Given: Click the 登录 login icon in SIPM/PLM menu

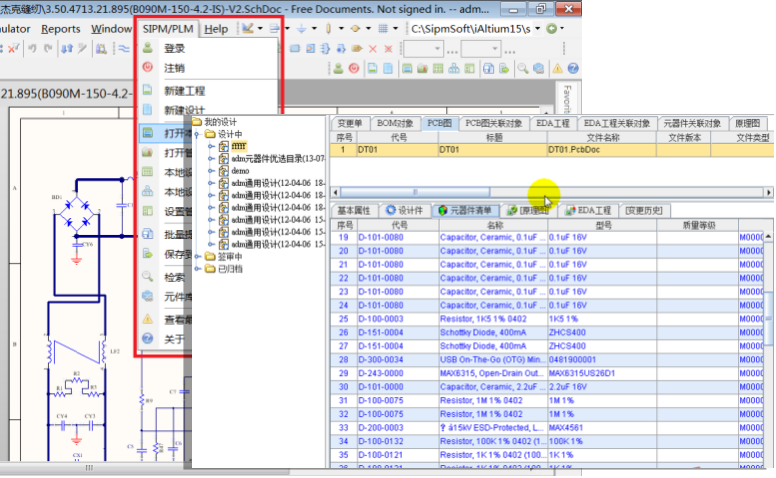Looking at the screenshot, I should tap(147, 48).
